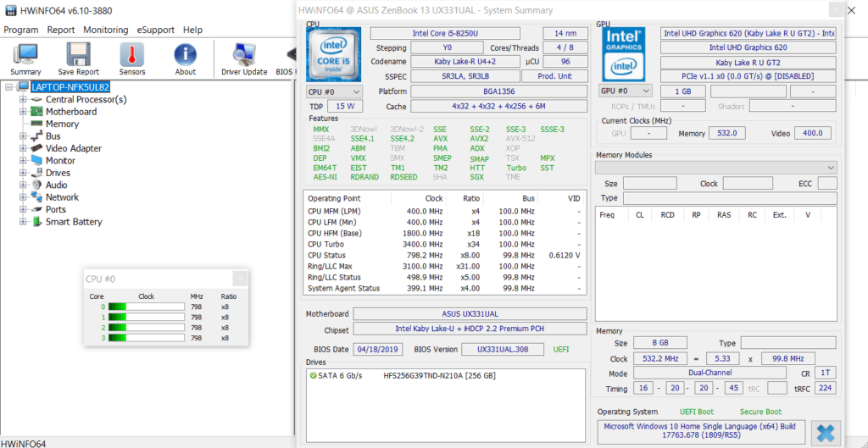This screenshot has height=448, width=868.
Task: Launch the Driver Update tool
Action: tap(244, 59)
